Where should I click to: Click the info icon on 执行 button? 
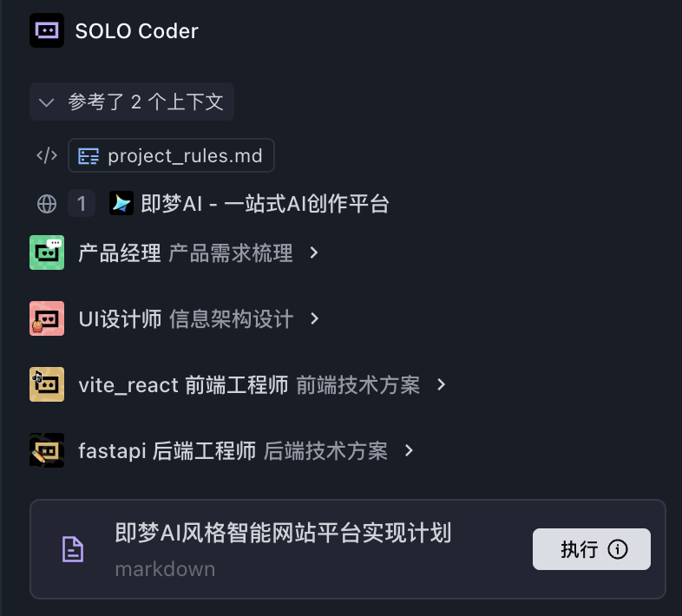coord(618,549)
